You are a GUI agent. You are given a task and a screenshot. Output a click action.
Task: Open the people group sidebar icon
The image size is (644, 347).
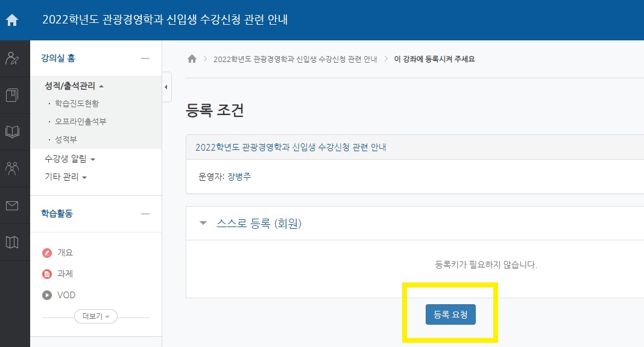12,169
